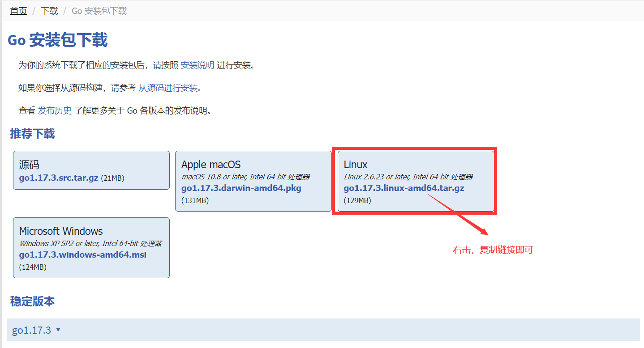Click the Microsoft Windows card title
Image resolution: width=644 pixels, height=348 pixels.
click(61, 231)
